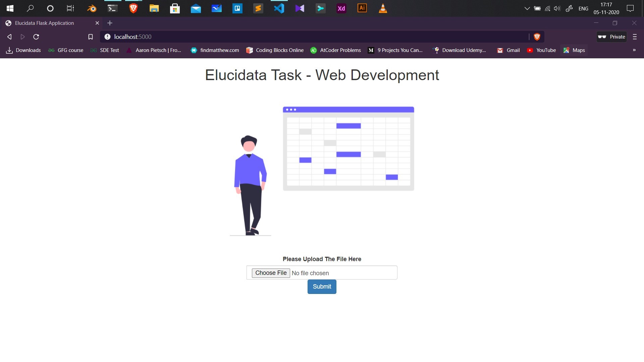
Task: Select the Elucidata Flask Application tab
Action: [x=44, y=23]
